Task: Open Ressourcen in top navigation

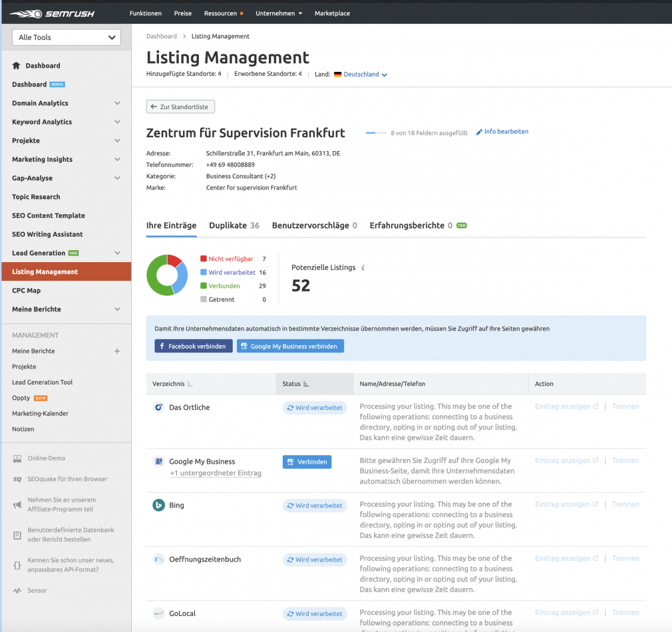Action: [x=221, y=13]
